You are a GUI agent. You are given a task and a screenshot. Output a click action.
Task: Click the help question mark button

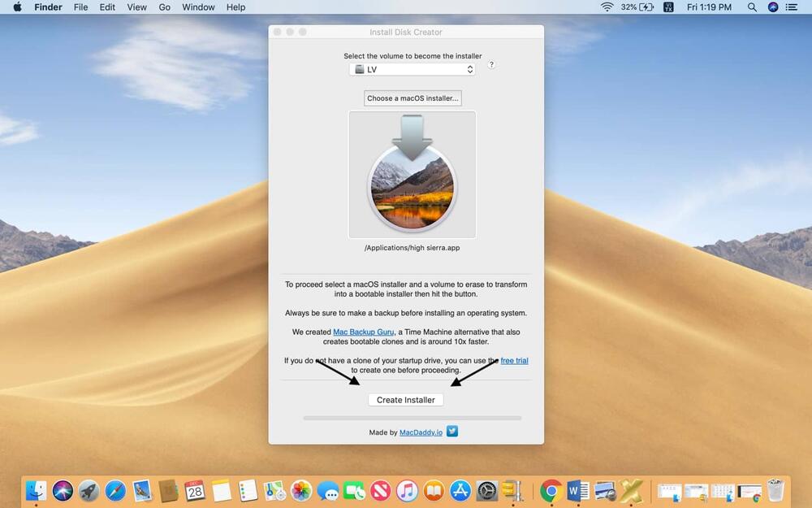coord(491,65)
